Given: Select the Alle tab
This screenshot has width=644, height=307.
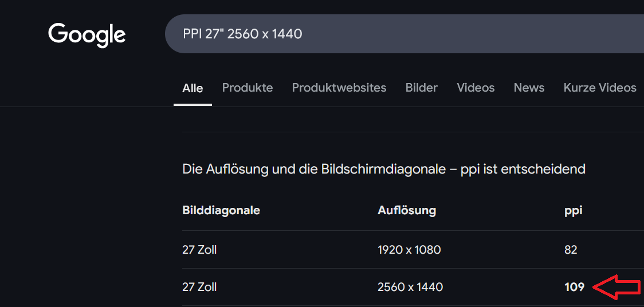Looking at the screenshot, I should point(193,88).
